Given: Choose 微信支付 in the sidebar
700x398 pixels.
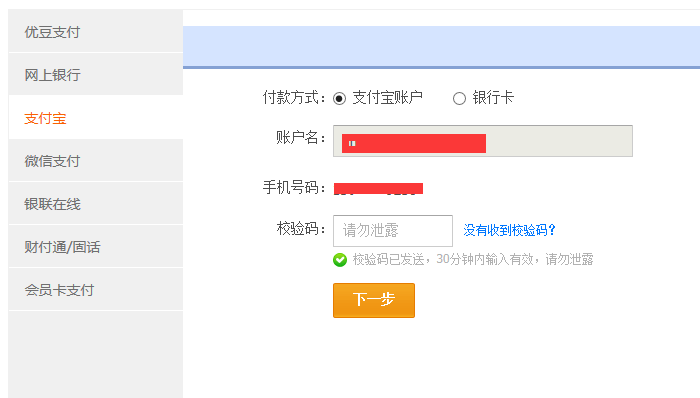Looking at the screenshot, I should 96,161.
